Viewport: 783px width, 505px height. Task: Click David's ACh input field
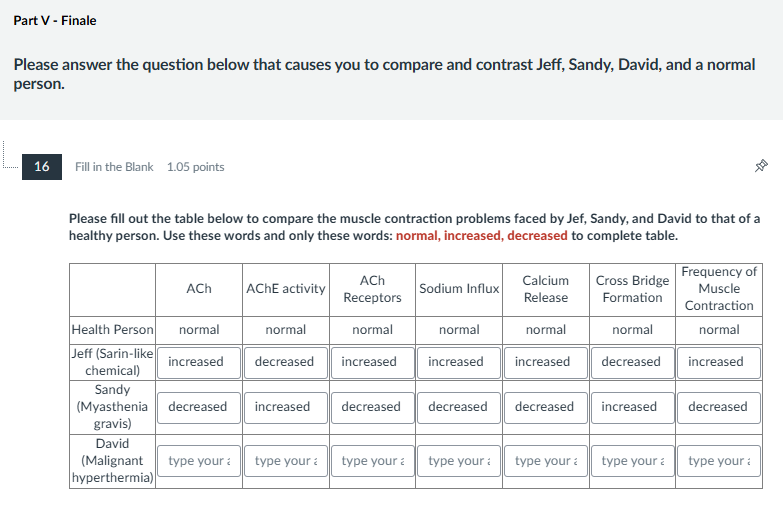point(199,461)
